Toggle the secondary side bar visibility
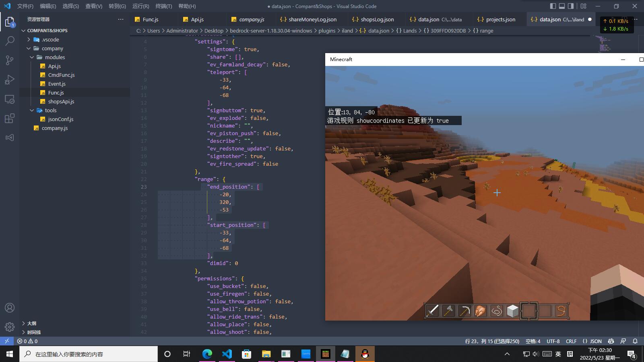 click(x=571, y=6)
